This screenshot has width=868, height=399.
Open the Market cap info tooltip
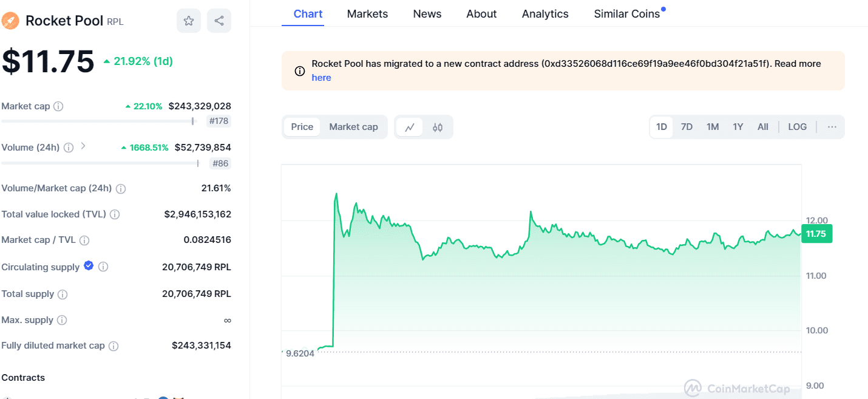[x=58, y=106]
